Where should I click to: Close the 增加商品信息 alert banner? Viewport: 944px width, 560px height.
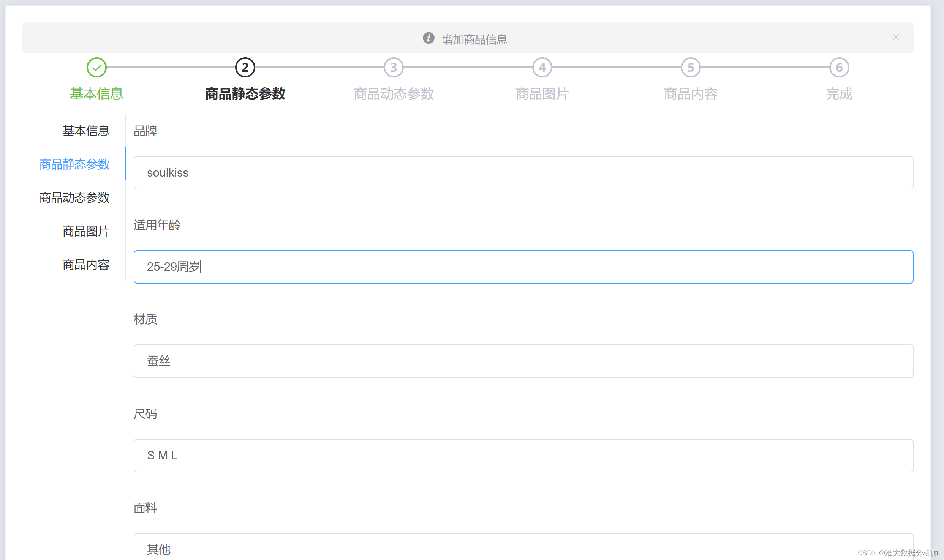pyautogui.click(x=896, y=37)
